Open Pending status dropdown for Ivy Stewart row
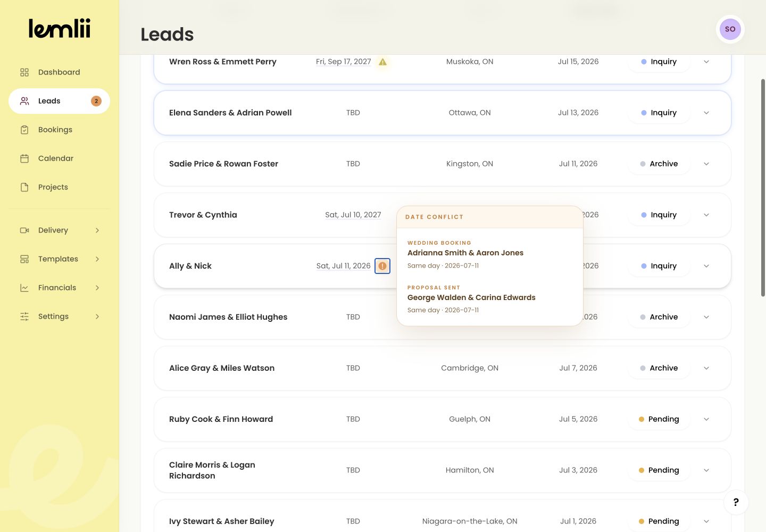 click(659, 521)
